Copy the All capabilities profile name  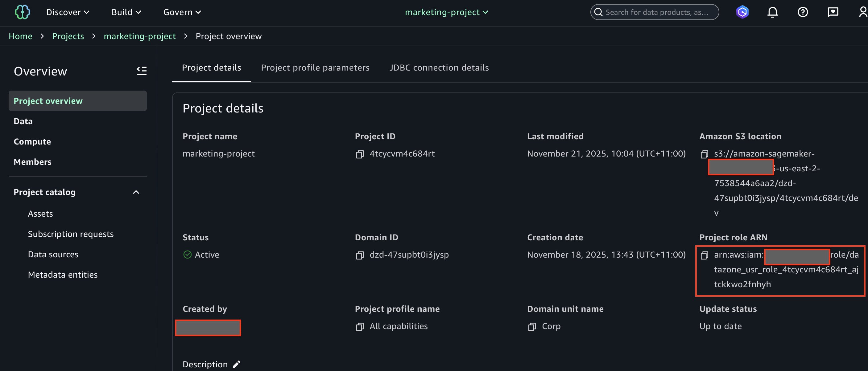point(360,326)
